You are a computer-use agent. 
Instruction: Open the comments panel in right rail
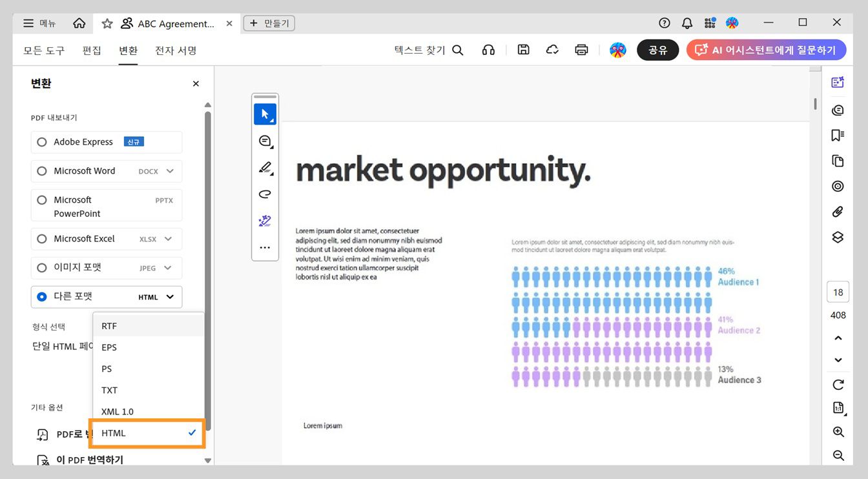click(838, 110)
